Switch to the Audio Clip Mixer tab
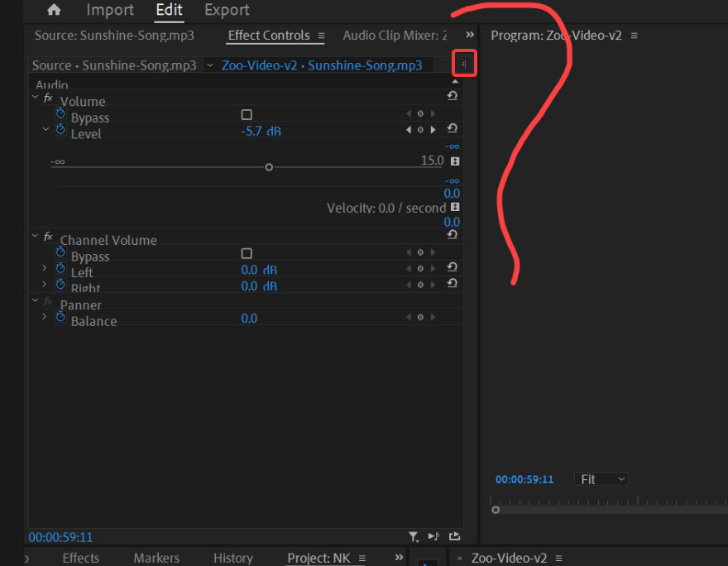The height and width of the screenshot is (566, 728). pos(395,35)
